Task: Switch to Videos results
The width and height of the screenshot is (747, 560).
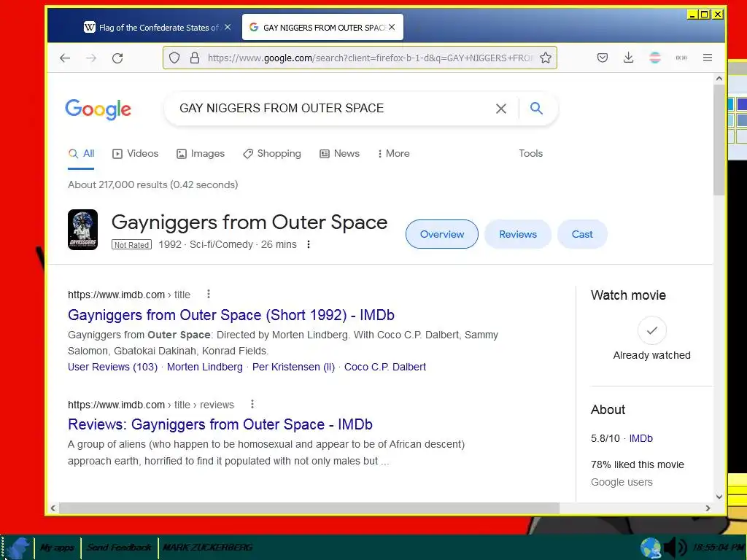Action: coord(135,153)
